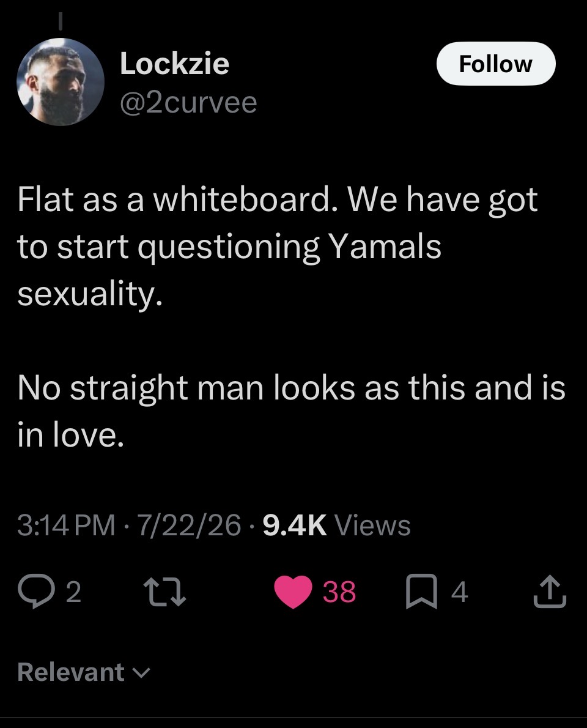Click the 'No straight man' paragraph
This screenshot has width=587, height=728.
point(292,411)
